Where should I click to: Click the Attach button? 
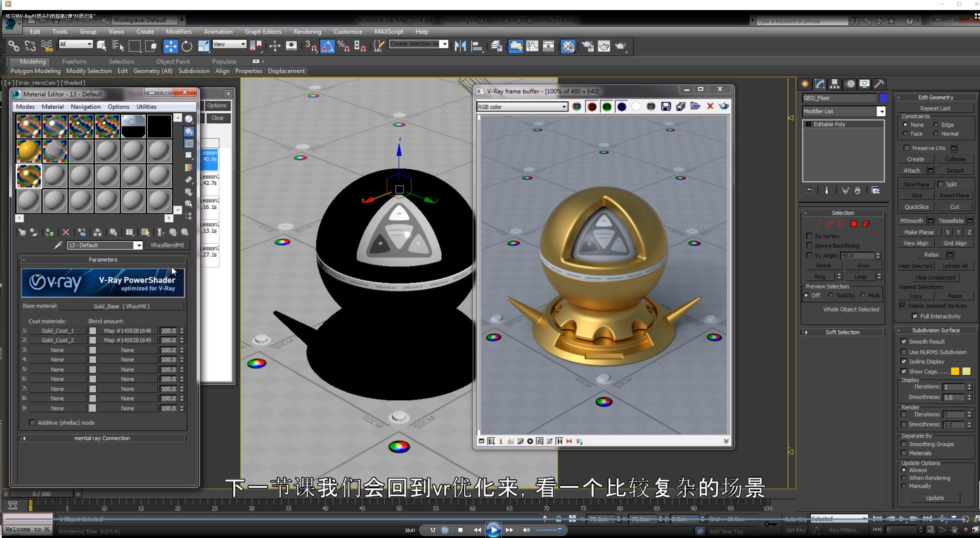912,171
